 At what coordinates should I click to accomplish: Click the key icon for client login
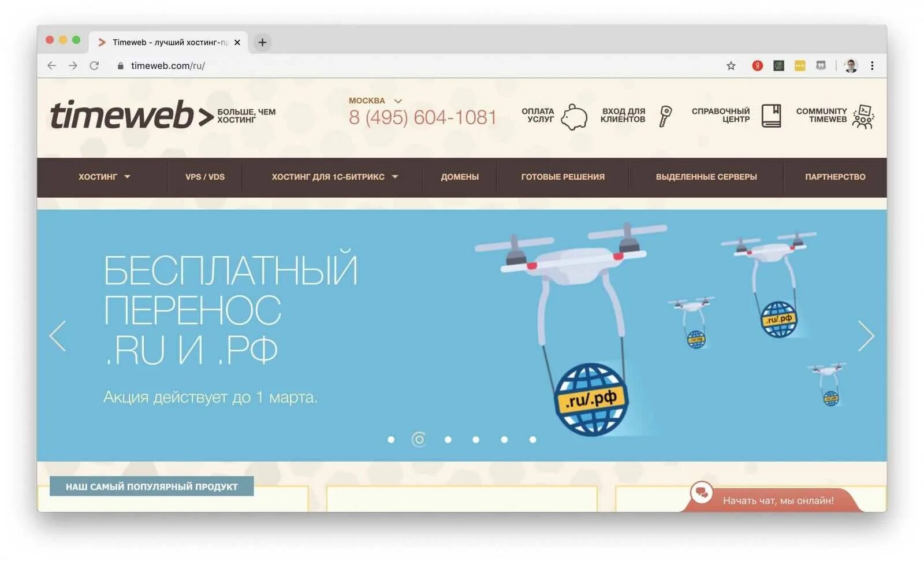point(666,116)
